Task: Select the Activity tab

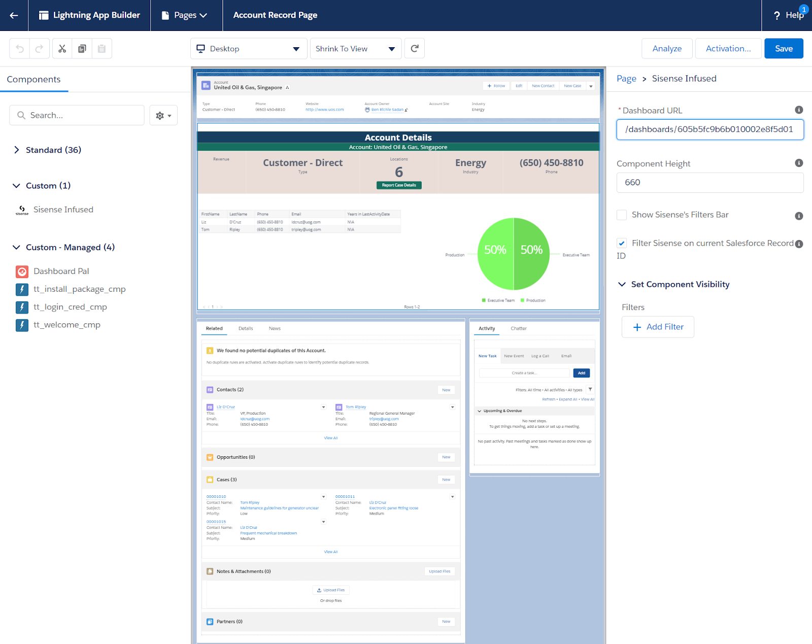Action: coord(487,329)
